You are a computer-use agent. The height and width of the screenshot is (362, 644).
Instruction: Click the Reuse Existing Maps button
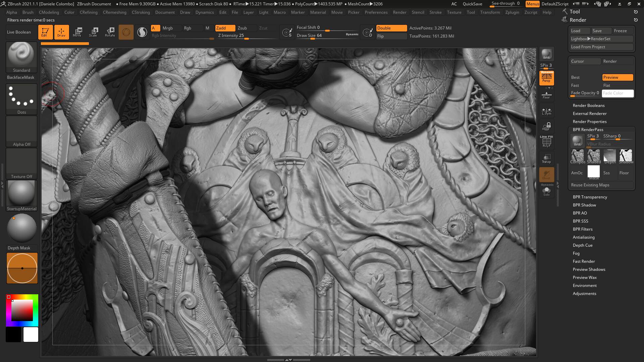point(602,185)
